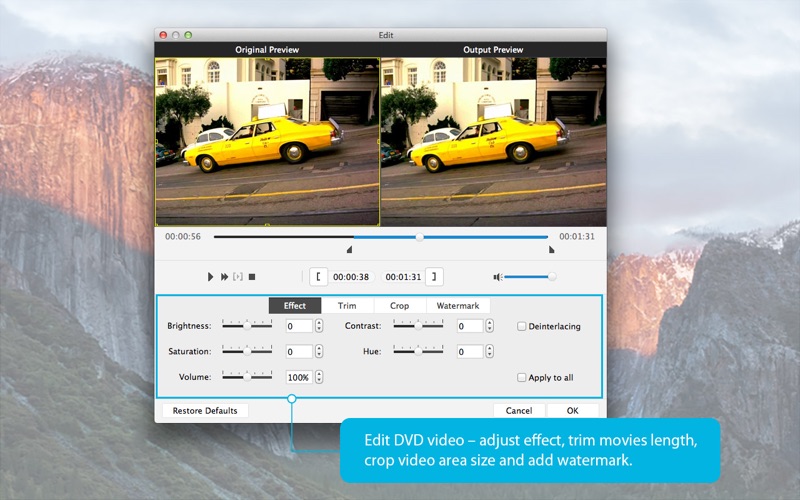Click the Restore Defaults button
The image size is (800, 500).
tap(205, 411)
